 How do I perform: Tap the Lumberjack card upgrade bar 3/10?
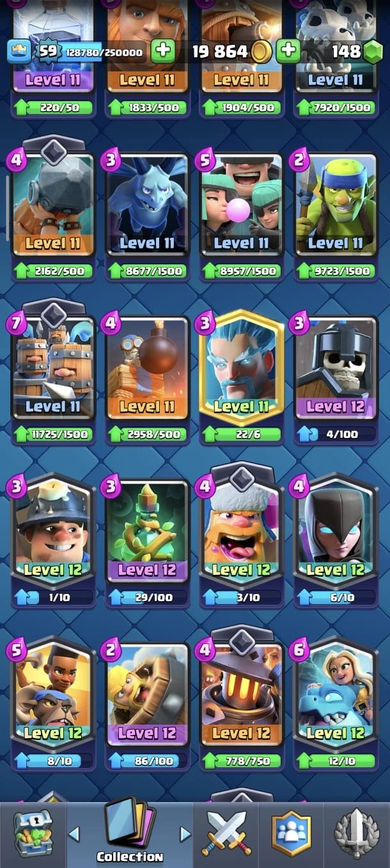pyautogui.click(x=241, y=597)
